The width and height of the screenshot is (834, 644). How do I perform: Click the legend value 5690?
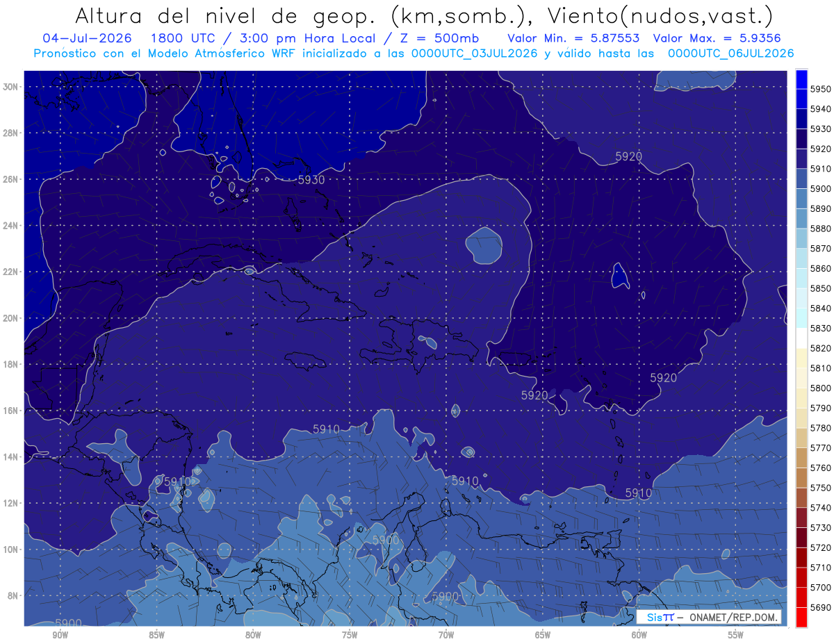tap(821, 607)
